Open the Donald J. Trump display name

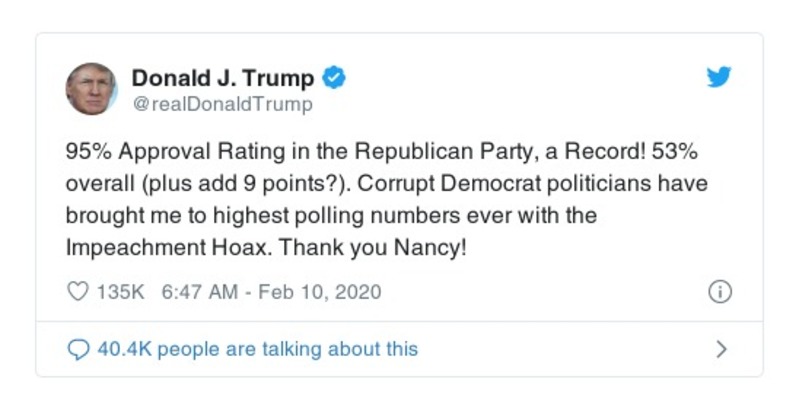pyautogui.click(x=223, y=78)
